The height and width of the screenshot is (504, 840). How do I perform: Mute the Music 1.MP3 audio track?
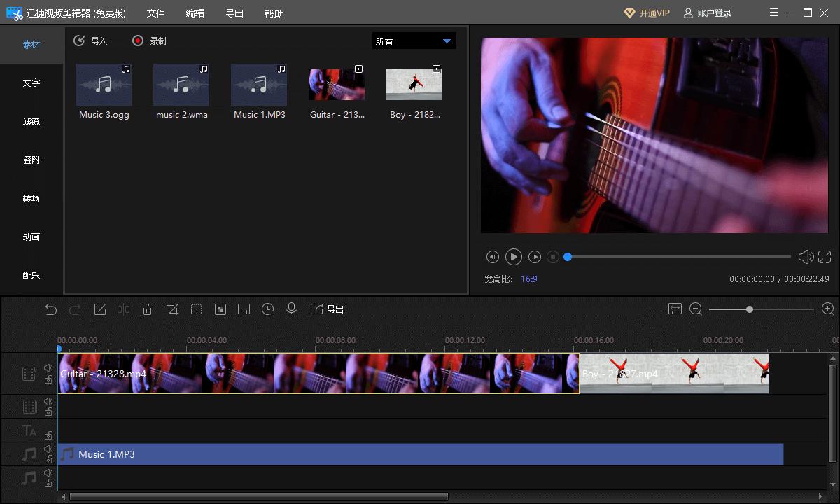[x=48, y=449]
